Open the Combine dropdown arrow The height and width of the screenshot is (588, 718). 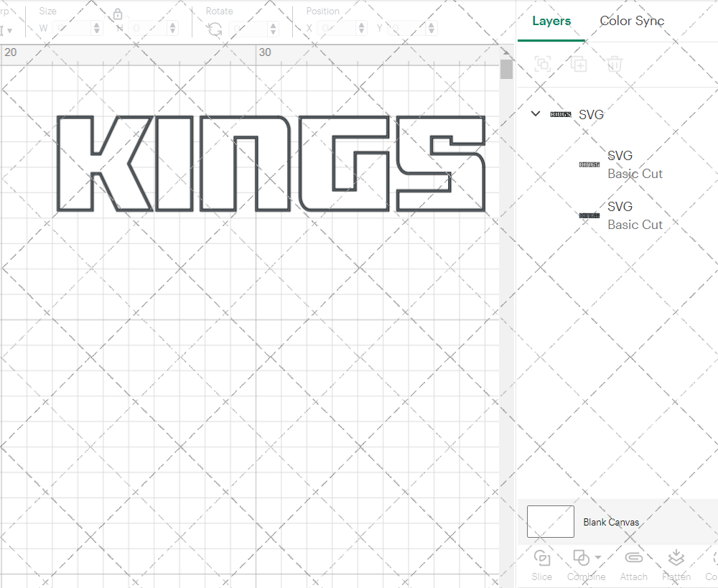coord(598,558)
